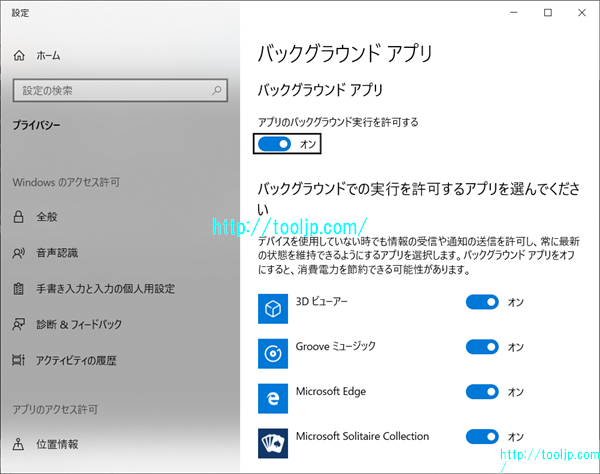The height and width of the screenshot is (474, 600).
Task: Minimize the 設定 window
Action: click(514, 13)
